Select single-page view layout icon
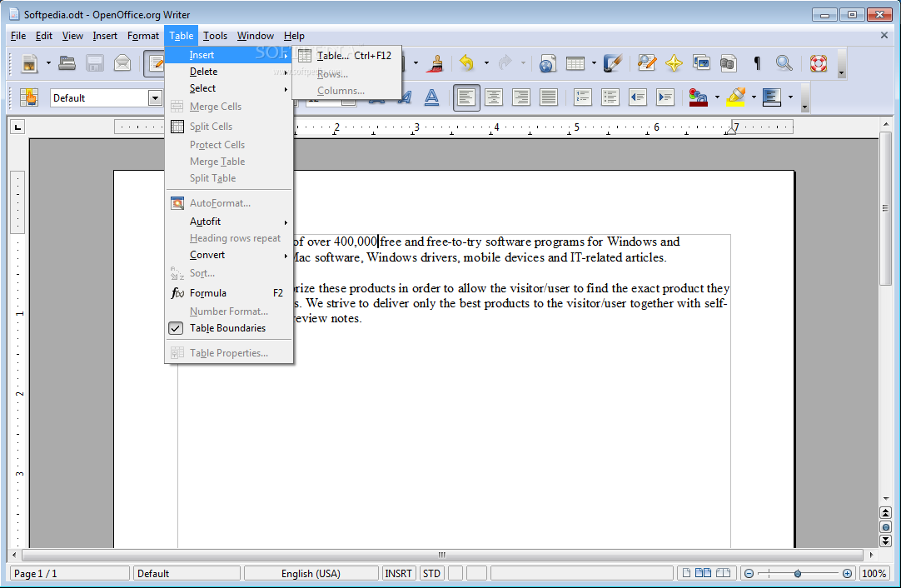This screenshot has width=901, height=588. click(x=686, y=573)
